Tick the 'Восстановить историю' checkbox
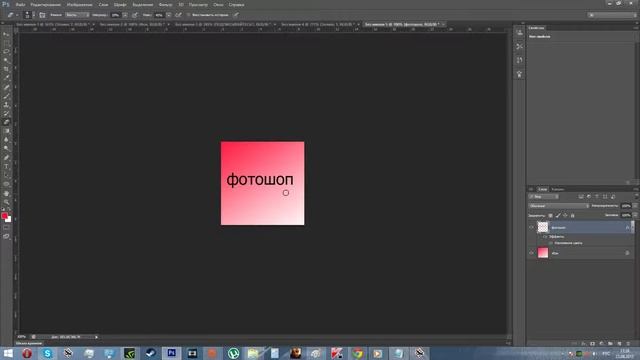This screenshot has width=640, height=360. pyautogui.click(x=189, y=15)
